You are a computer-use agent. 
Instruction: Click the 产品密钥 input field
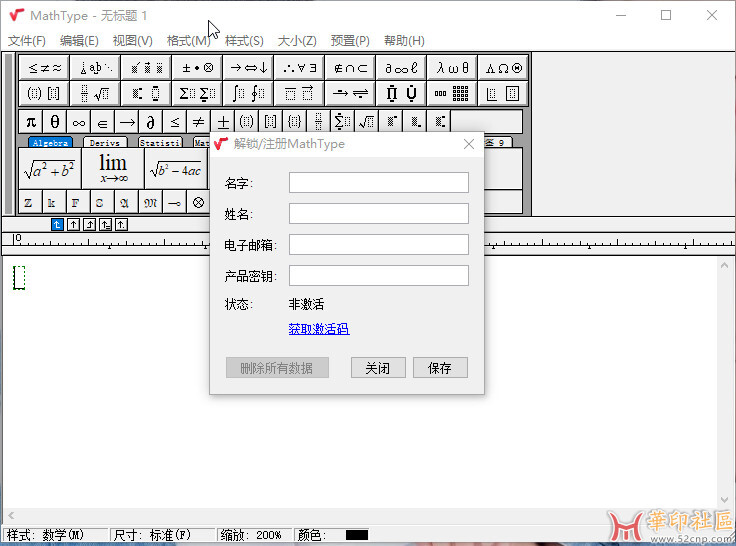379,276
